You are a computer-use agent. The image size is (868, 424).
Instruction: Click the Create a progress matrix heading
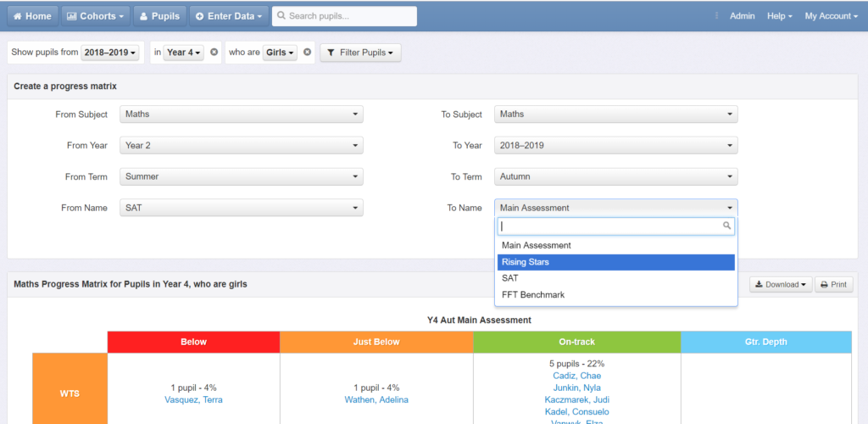pos(65,86)
